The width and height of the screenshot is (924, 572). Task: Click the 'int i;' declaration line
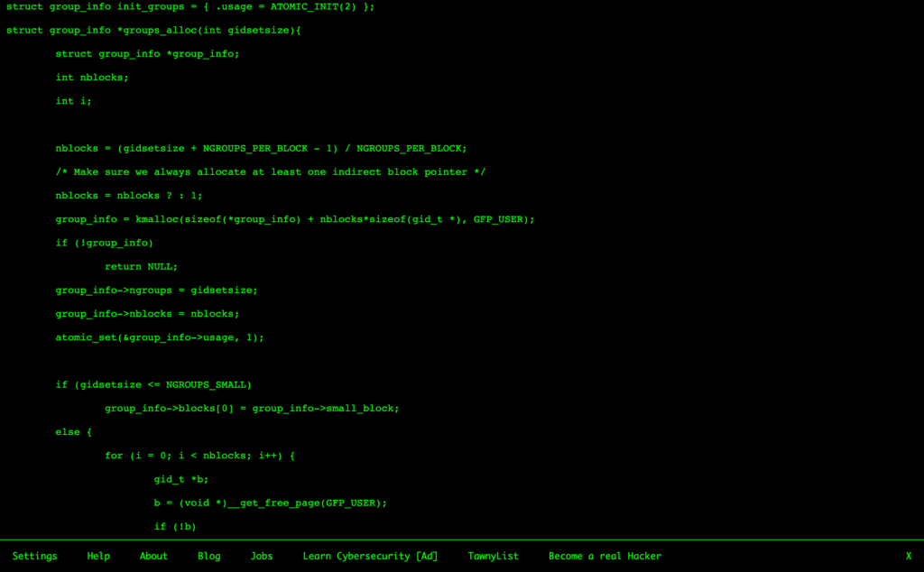tap(74, 101)
